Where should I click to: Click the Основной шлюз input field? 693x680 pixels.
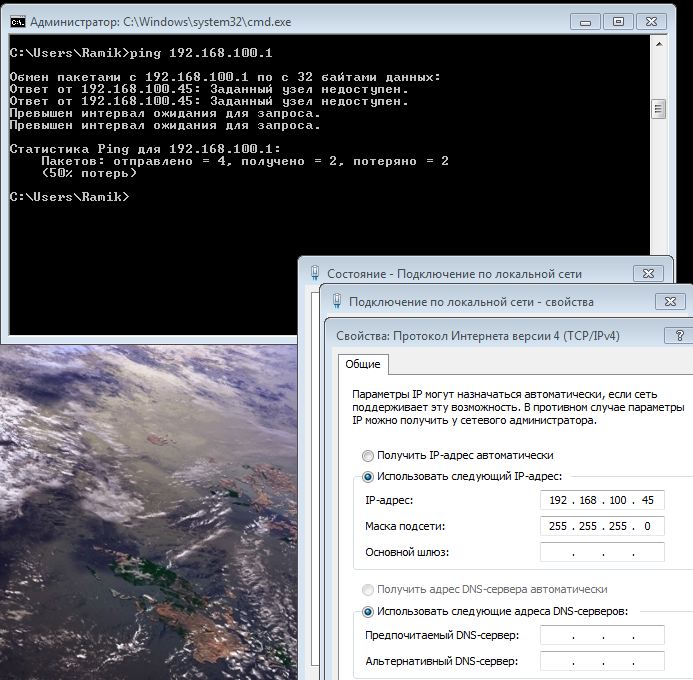[x=602, y=552]
